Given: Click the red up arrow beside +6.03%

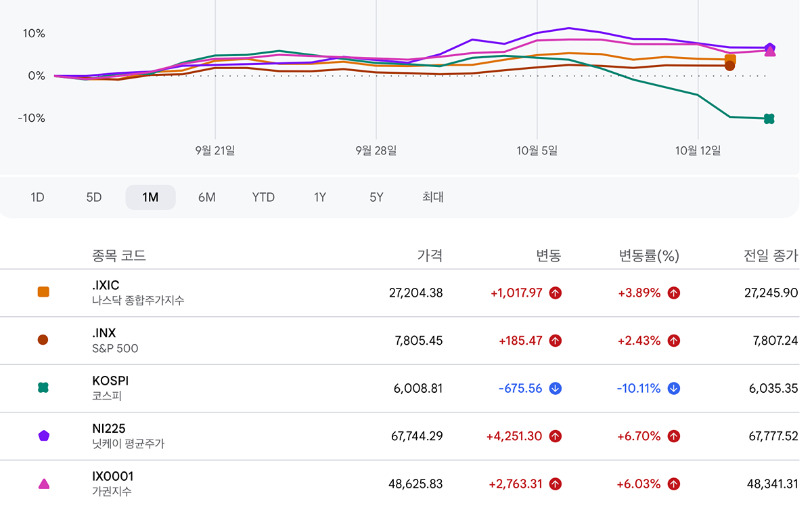Looking at the screenshot, I should pyautogui.click(x=674, y=484).
